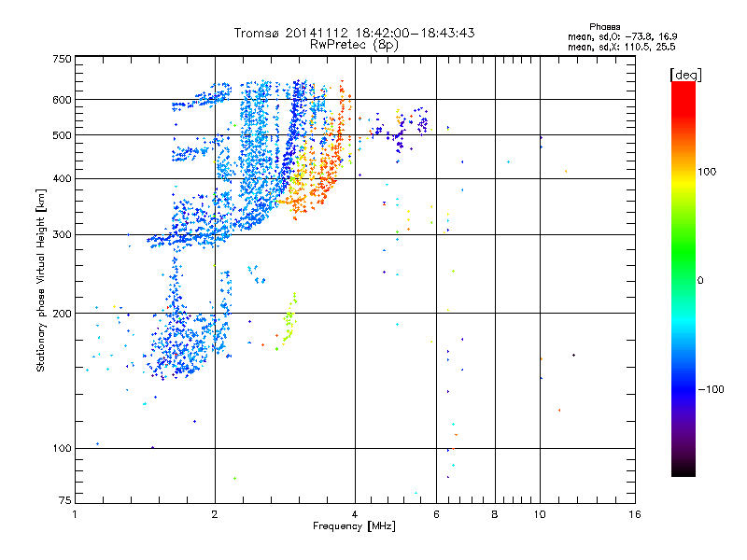Click the y-axis tick label '200'

[63, 314]
